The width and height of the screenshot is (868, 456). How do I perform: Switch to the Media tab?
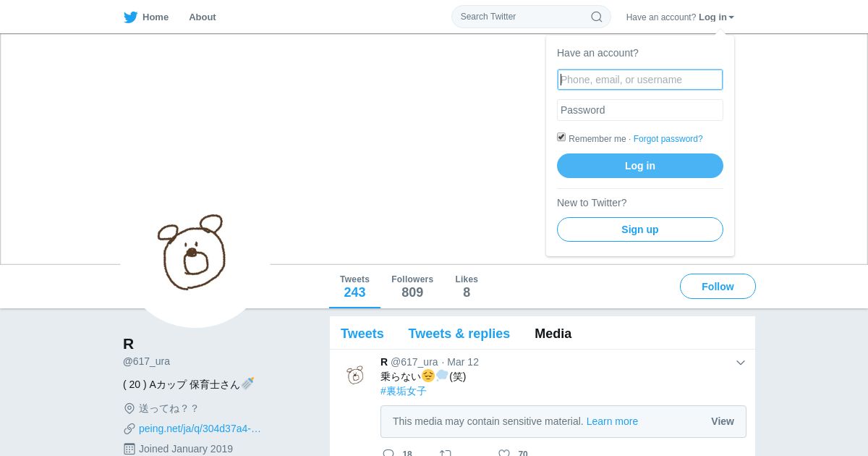(x=553, y=334)
